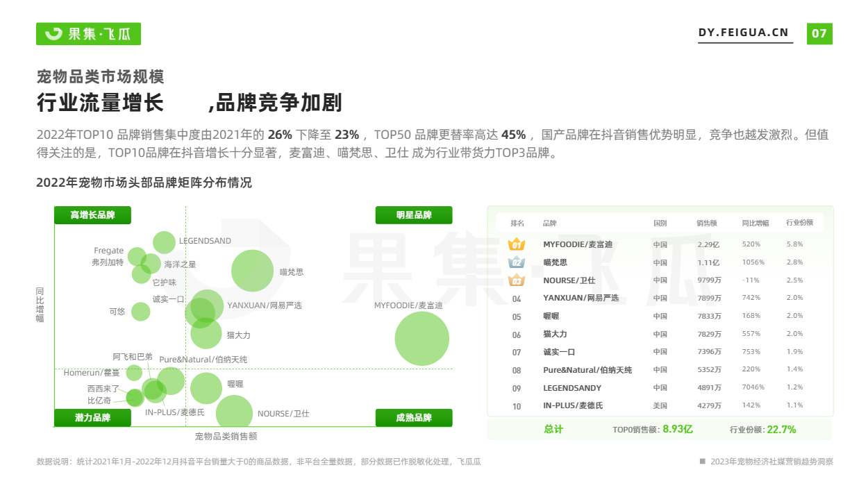
Task: Click the 明星品牌 quadrant label
Action: [414, 215]
